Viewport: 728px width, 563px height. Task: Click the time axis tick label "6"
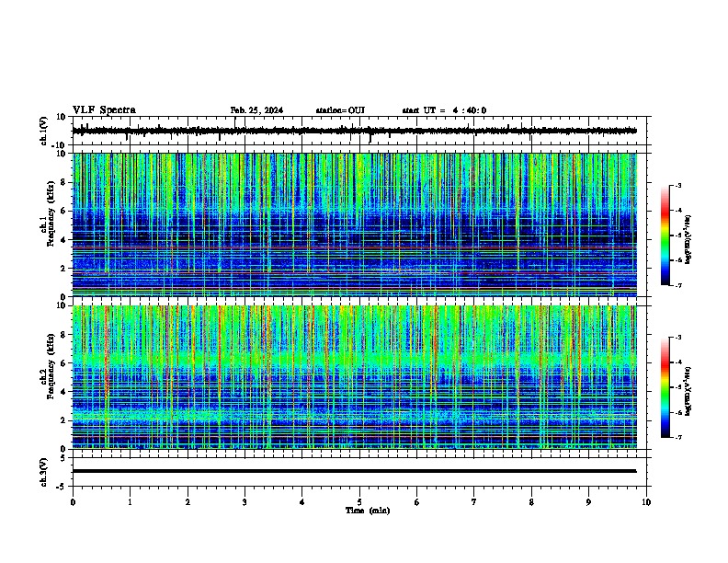[x=417, y=501]
